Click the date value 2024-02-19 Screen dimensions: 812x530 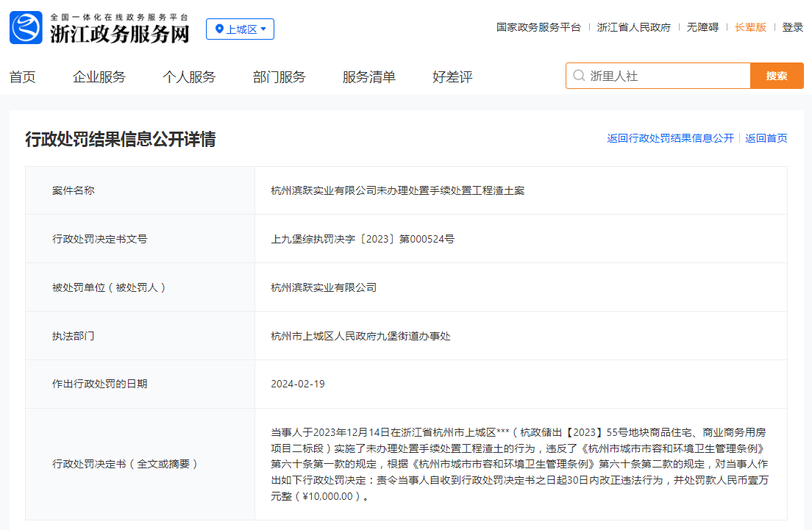coord(298,384)
